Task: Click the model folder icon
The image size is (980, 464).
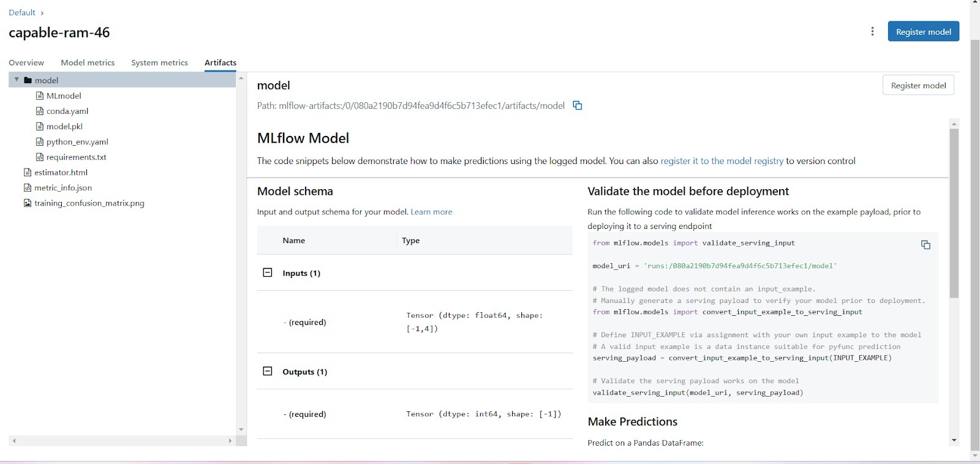Action: [28, 80]
